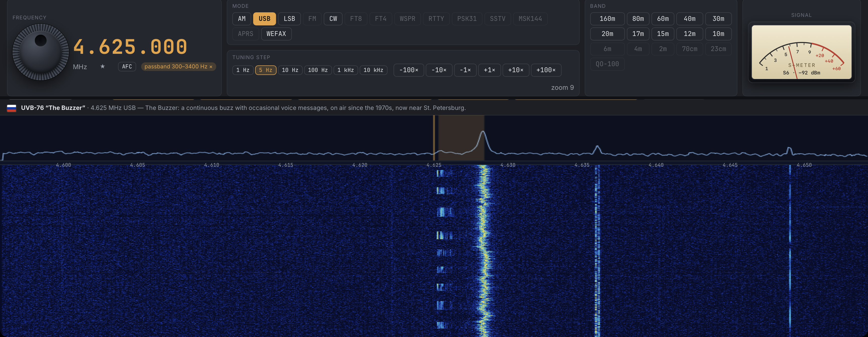Screen dimensions: 868x337
Task: Set tuning step to 10 Hz
Action: [290, 70]
